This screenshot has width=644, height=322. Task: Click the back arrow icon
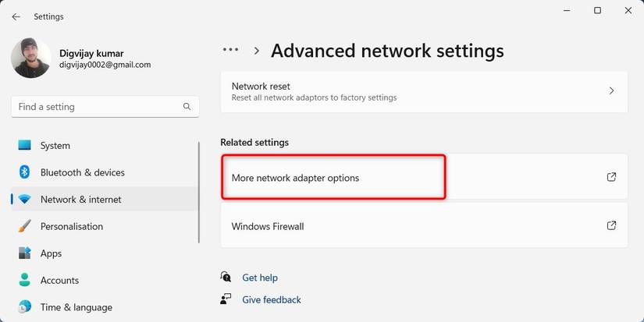pos(16,17)
